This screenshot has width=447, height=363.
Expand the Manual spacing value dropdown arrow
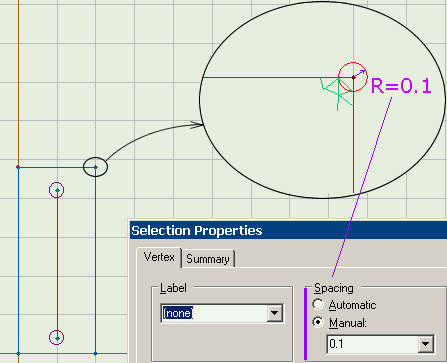[425, 344]
